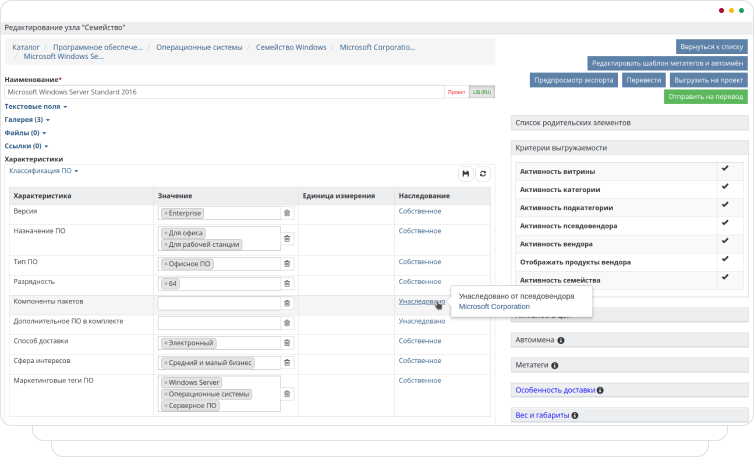754x457 pixels.
Task: Click Редактировать шаблон метатегов и автоимён
Action: coord(667,63)
